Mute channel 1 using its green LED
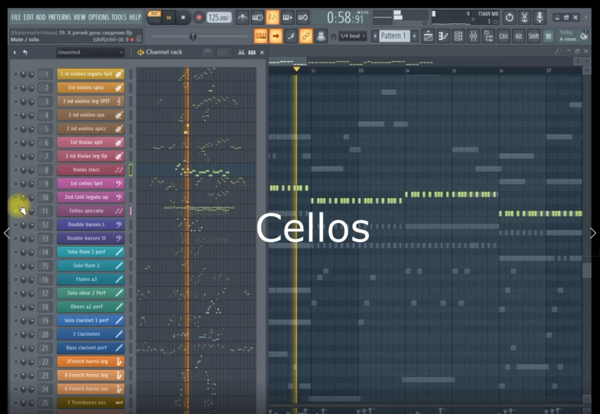The width and height of the screenshot is (600, 414). tap(15, 74)
